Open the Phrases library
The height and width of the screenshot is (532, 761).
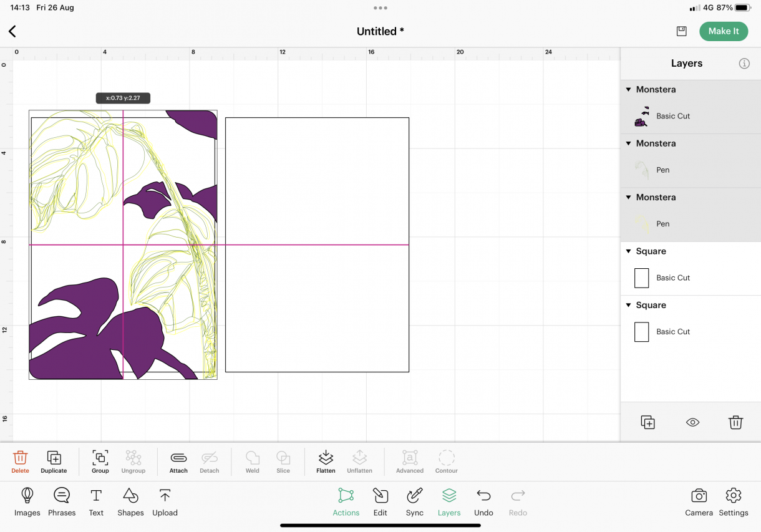[x=62, y=503]
